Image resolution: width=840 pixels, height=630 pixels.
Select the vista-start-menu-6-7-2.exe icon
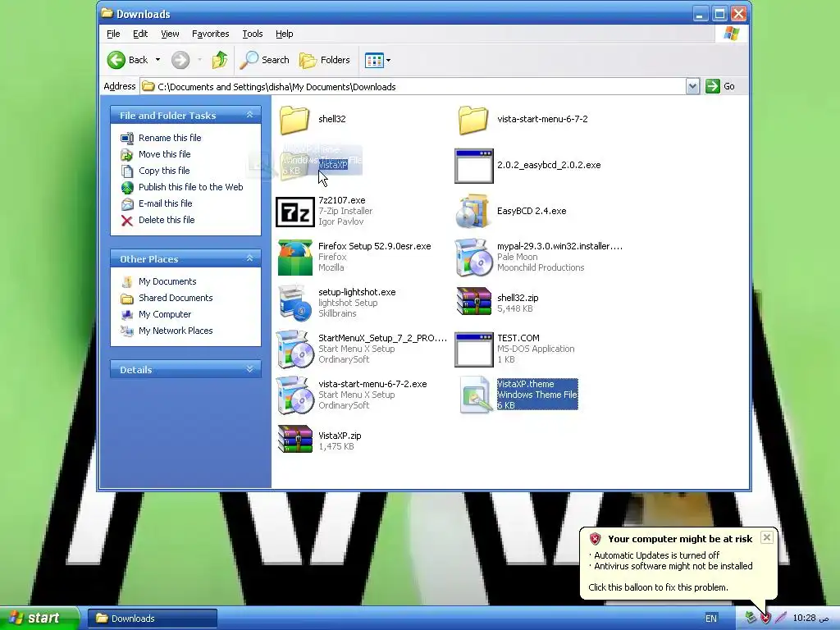(x=294, y=395)
